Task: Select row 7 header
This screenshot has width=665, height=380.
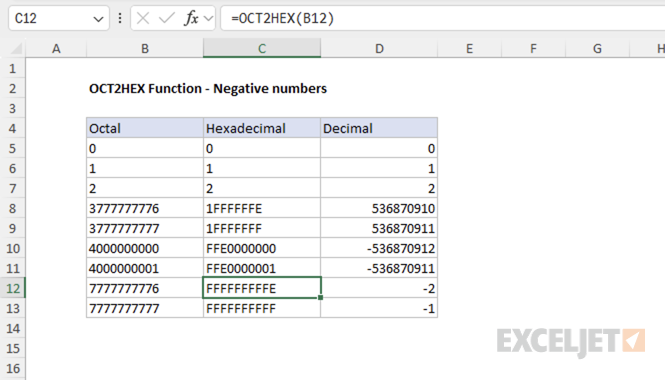Action: pyautogui.click(x=13, y=188)
